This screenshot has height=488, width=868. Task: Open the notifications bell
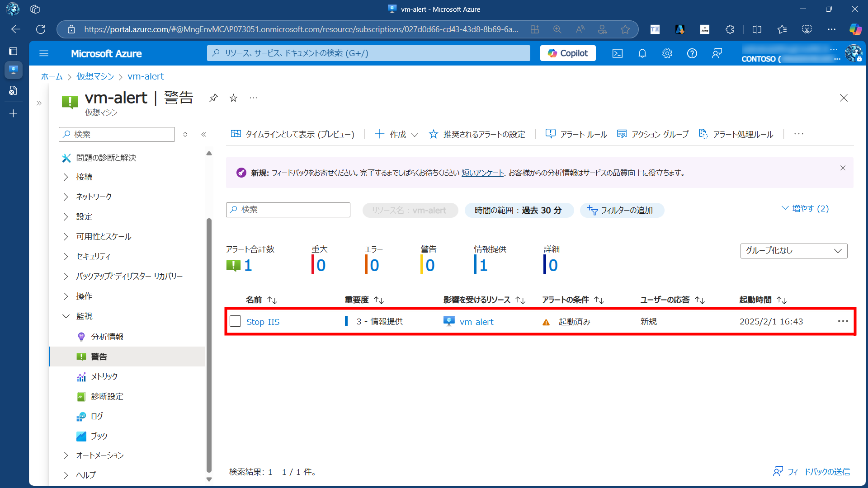(642, 53)
